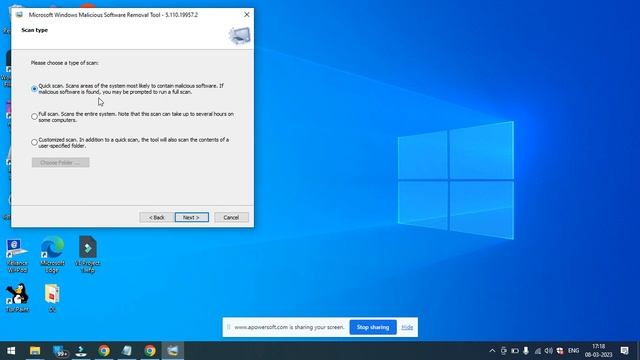This screenshot has height=360, width=640.
Task: Open the folder icon beside Tux Paint
Action: 52,298
